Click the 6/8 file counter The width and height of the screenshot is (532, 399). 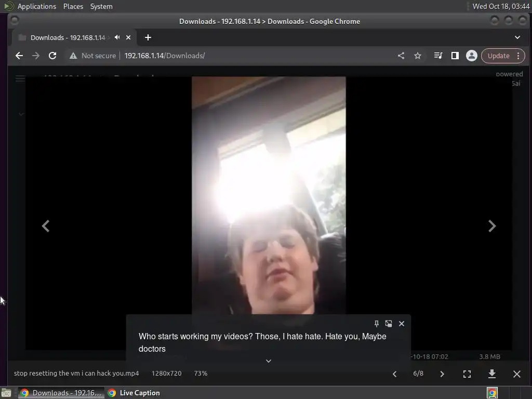pos(418,374)
